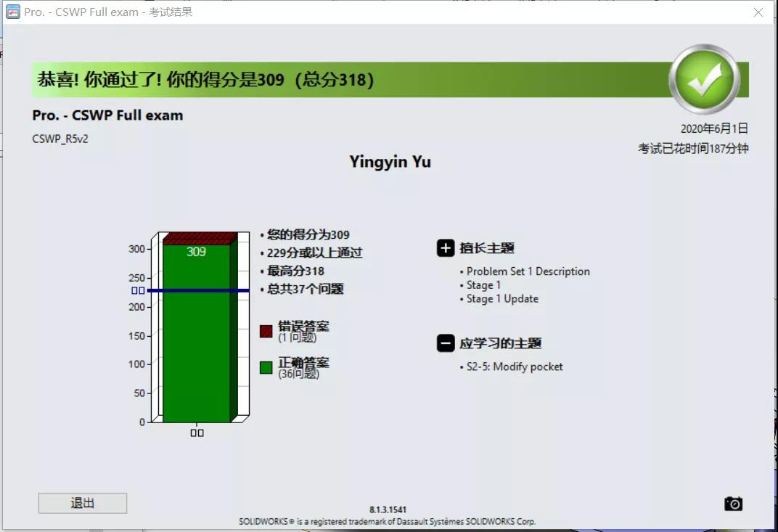The width and height of the screenshot is (778, 532).
Task: Click the app icon in title bar
Action: click(x=12, y=12)
